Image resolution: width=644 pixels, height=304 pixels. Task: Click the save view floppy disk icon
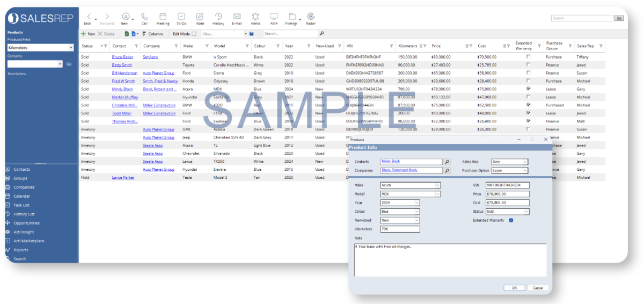[251, 33]
